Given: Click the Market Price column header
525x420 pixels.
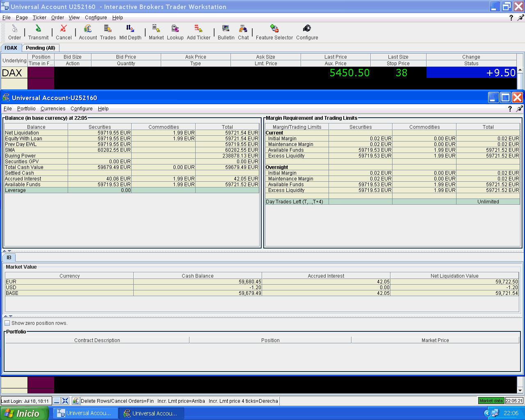Looking at the screenshot, I should [x=435, y=340].
